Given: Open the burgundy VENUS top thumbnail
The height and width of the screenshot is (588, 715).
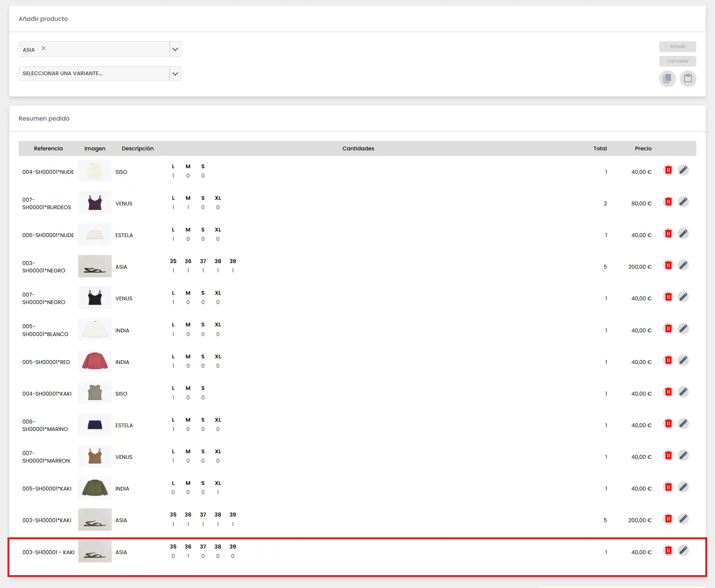Looking at the screenshot, I should [95, 203].
